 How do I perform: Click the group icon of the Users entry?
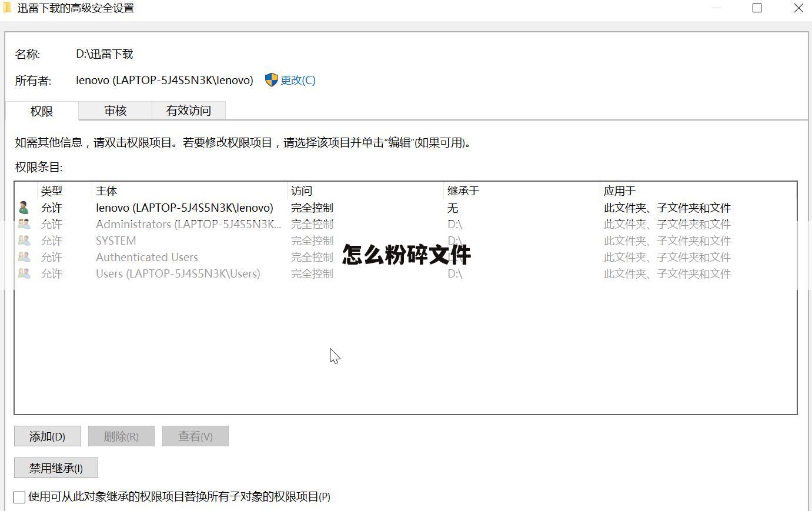click(x=24, y=273)
